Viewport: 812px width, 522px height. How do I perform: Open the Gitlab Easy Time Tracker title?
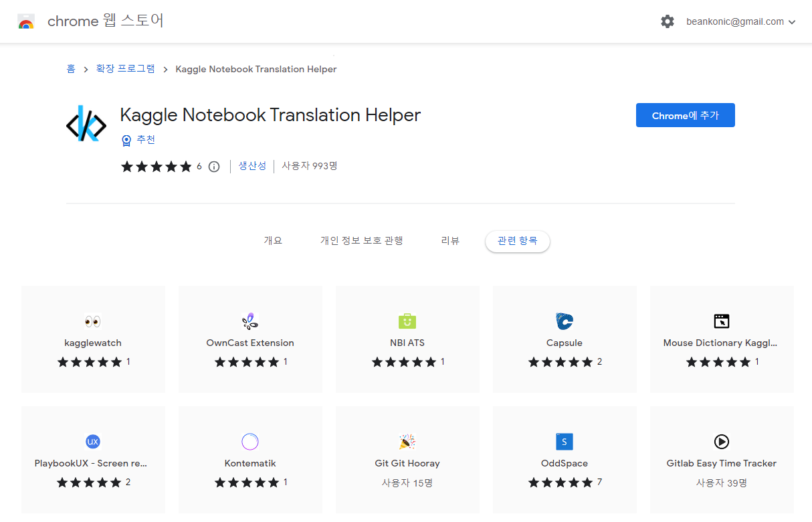[x=722, y=463]
